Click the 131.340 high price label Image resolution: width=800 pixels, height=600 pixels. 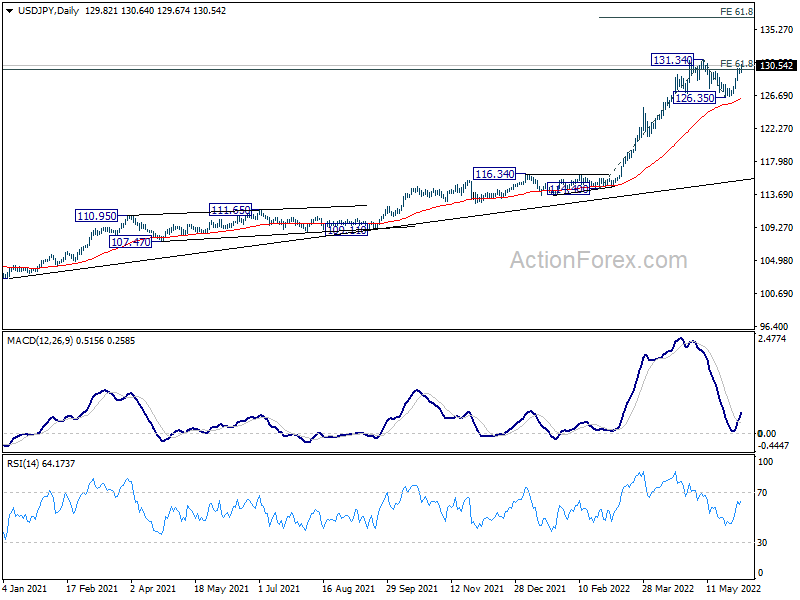[x=672, y=60]
